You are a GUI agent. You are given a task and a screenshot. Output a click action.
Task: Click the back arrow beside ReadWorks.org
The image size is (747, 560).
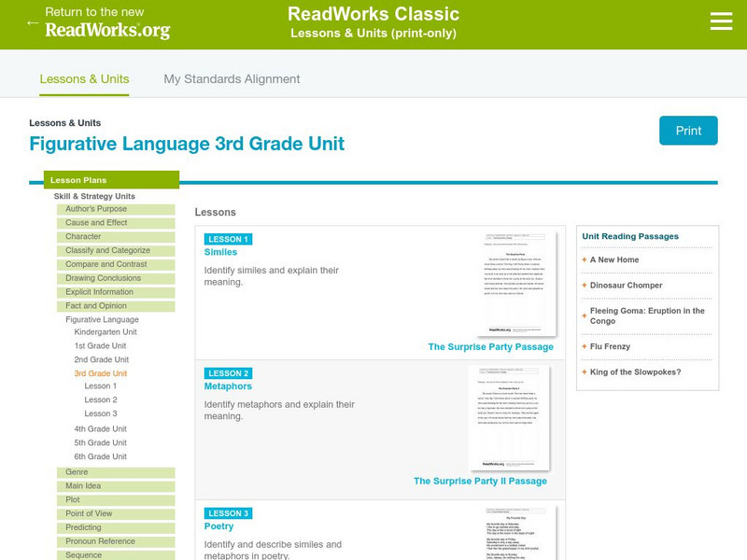(x=33, y=22)
